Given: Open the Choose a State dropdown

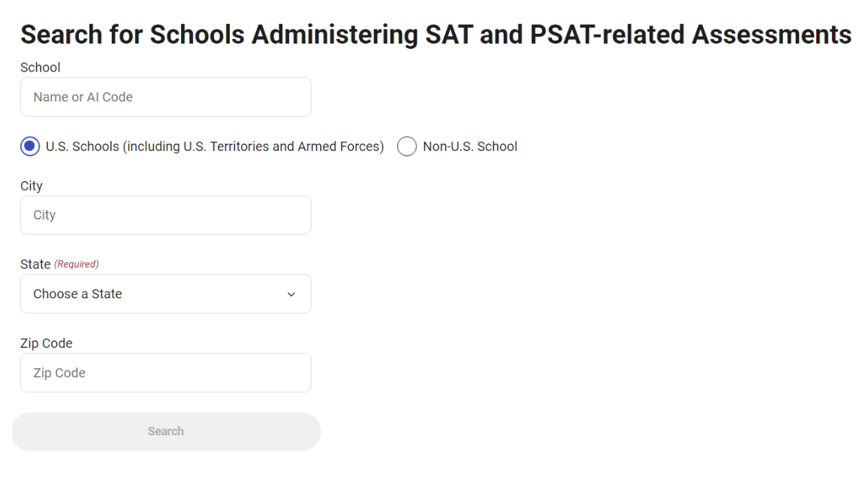Looking at the screenshot, I should point(165,294).
